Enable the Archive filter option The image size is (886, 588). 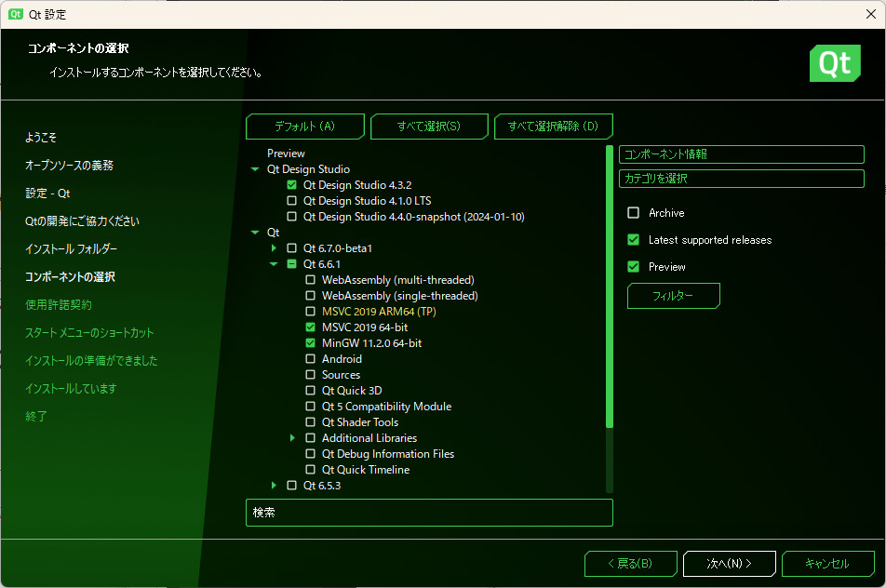tap(633, 212)
